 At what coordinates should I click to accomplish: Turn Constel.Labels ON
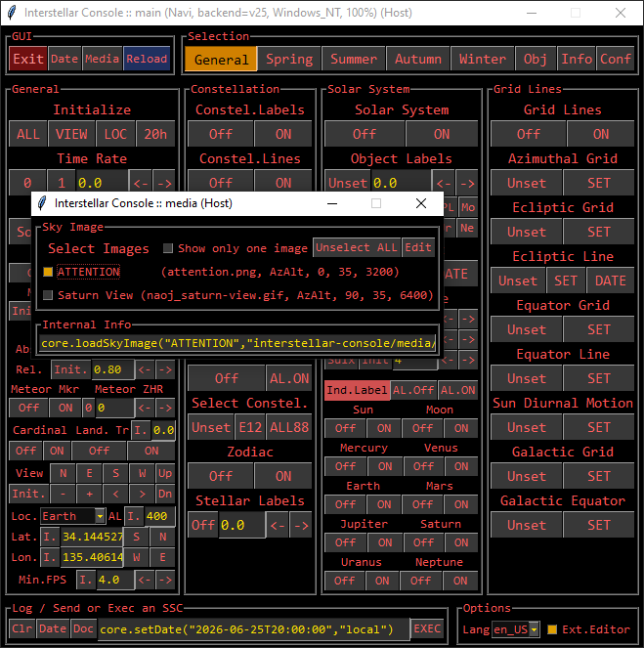[x=283, y=134]
